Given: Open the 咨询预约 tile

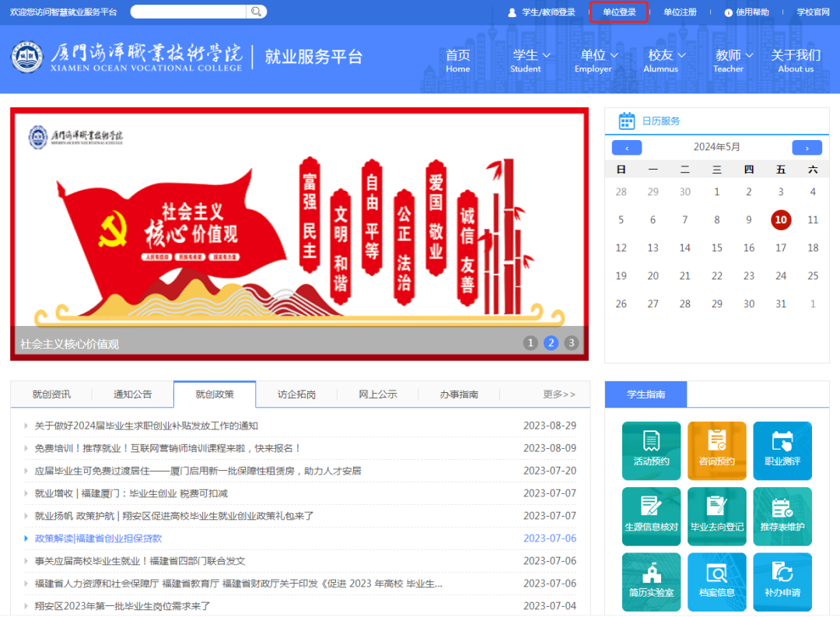Looking at the screenshot, I should click(x=716, y=450).
